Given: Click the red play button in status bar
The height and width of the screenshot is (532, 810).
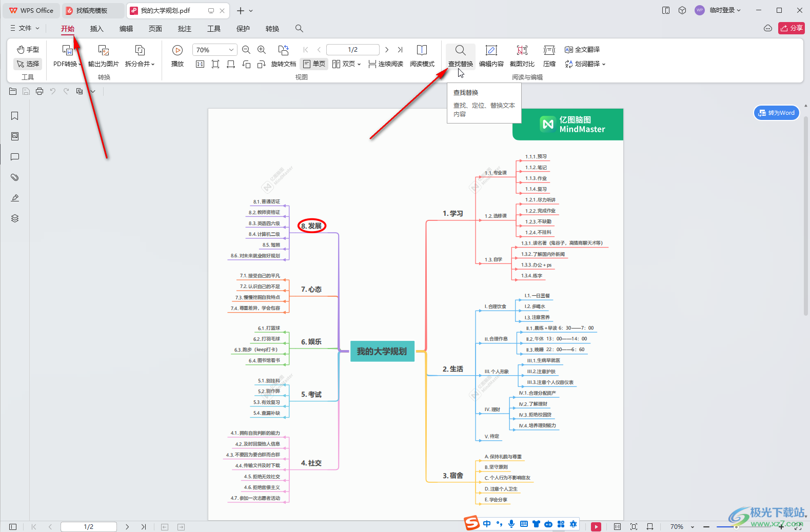Looking at the screenshot, I should [596, 527].
